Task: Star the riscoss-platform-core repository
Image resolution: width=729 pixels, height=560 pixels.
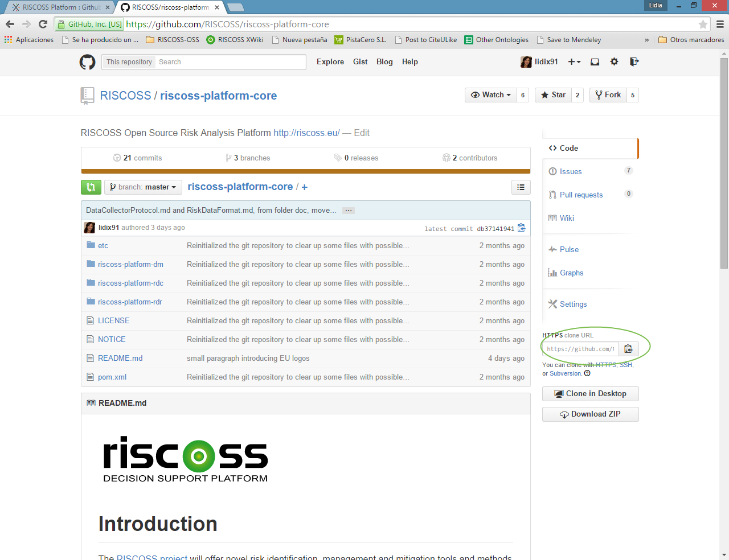Action: click(x=553, y=95)
